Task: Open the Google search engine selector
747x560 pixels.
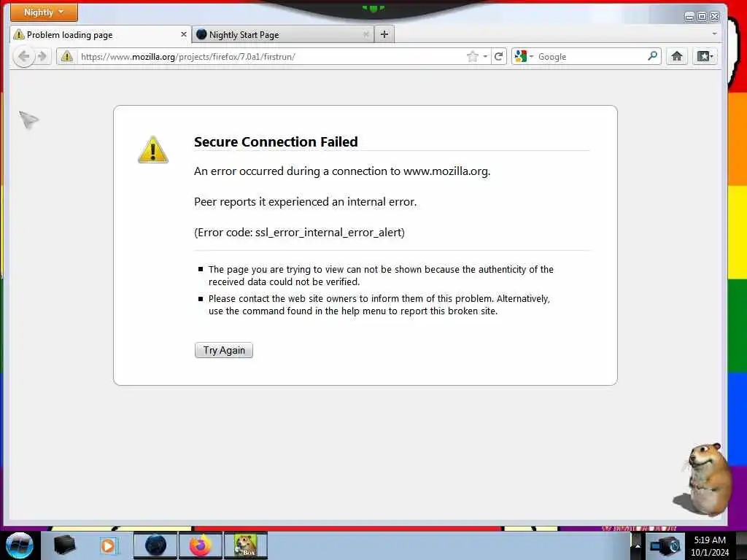Action: pyautogui.click(x=524, y=57)
